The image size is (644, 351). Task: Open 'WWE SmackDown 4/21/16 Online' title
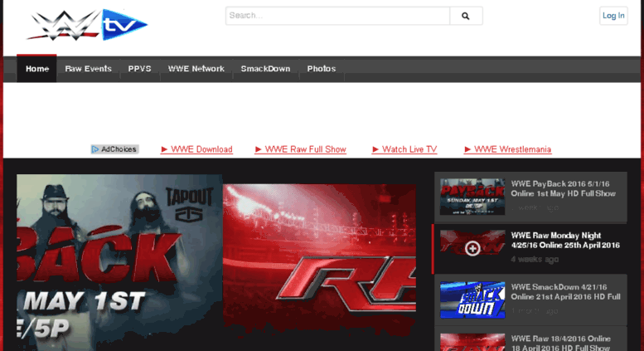[x=565, y=292]
